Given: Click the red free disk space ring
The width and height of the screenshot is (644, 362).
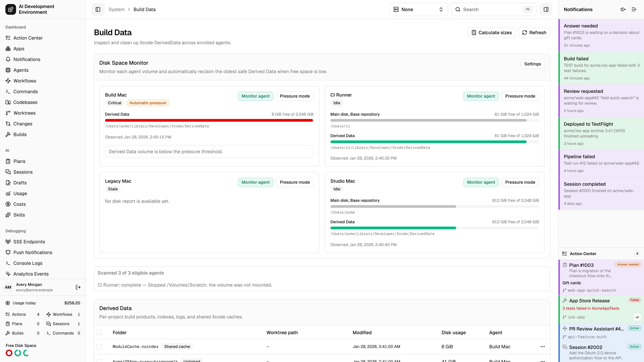Looking at the screenshot, I should pos(9,353).
